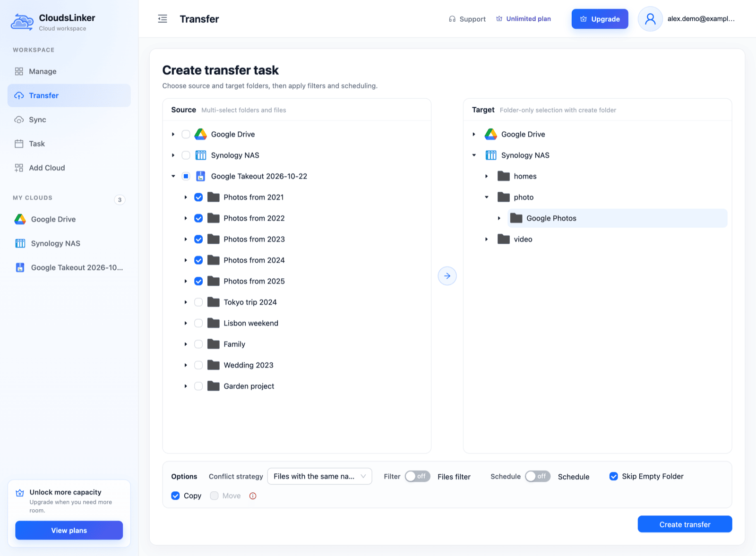Click the red info icon beside Move
This screenshot has width=756, height=556.
coord(253,496)
